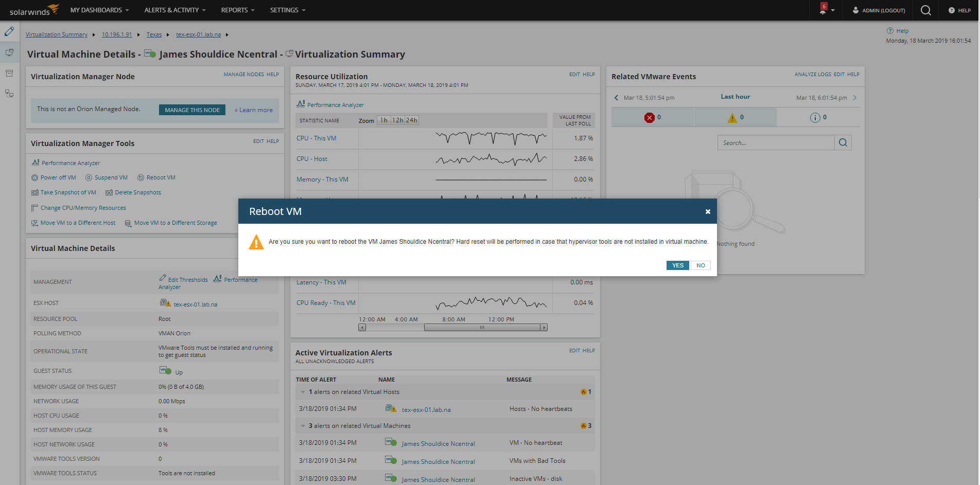The width and height of the screenshot is (980, 485).
Task: Click the Move VM to Different Storage icon
Action: point(128,223)
